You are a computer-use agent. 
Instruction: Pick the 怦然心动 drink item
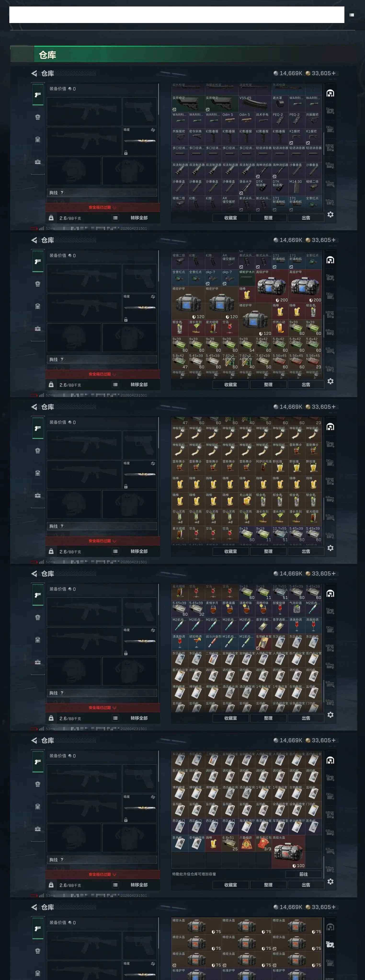[x=280, y=328]
